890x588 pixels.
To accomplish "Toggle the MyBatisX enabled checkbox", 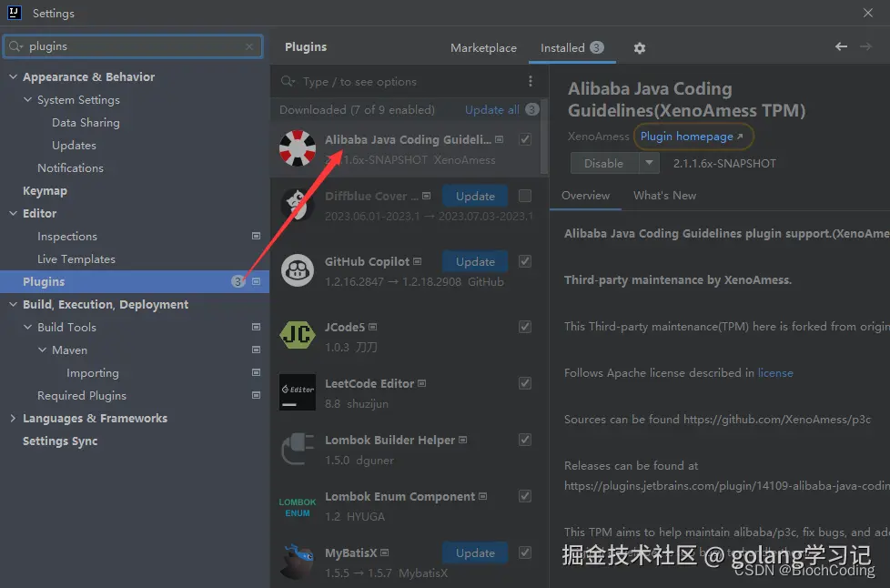I will pos(525,553).
